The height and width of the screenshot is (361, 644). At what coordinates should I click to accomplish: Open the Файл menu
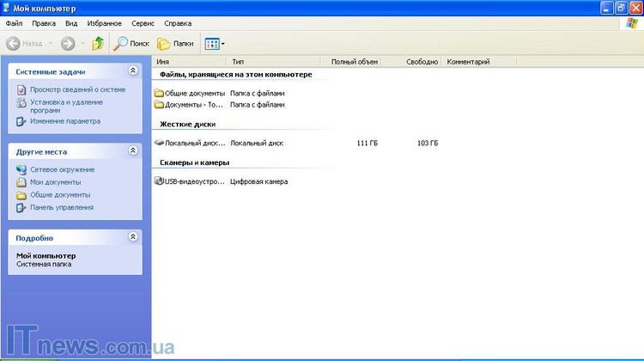[x=14, y=23]
